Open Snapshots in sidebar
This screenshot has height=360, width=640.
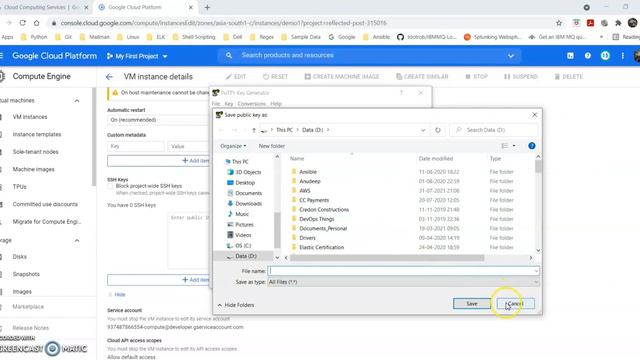pyautogui.click(x=26, y=274)
